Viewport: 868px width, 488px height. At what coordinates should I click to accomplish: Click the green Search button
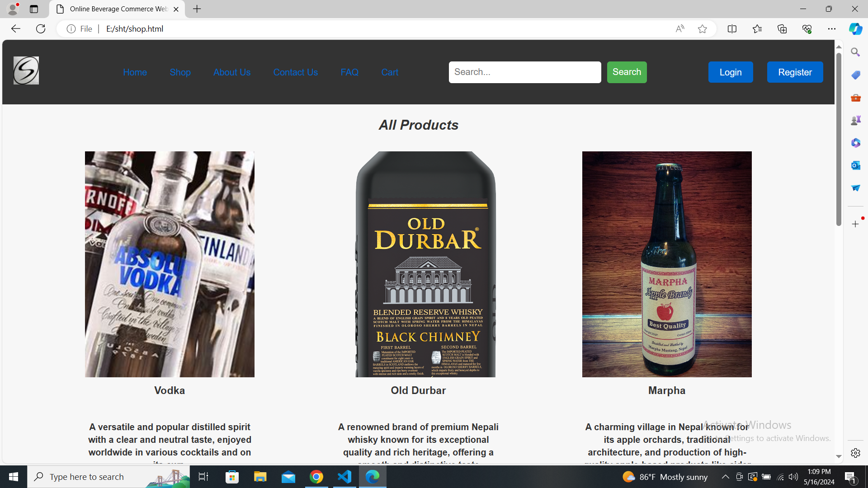[627, 72]
